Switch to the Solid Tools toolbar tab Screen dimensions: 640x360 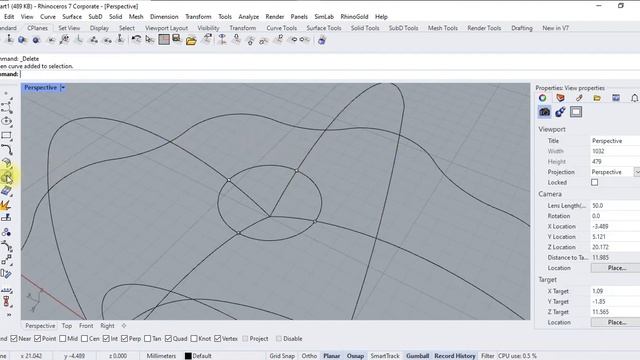tap(365, 28)
